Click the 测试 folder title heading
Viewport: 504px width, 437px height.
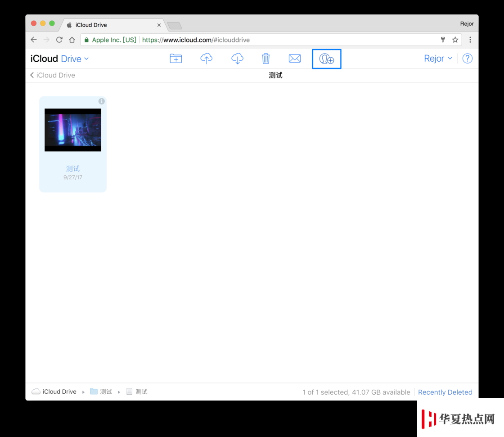point(275,75)
